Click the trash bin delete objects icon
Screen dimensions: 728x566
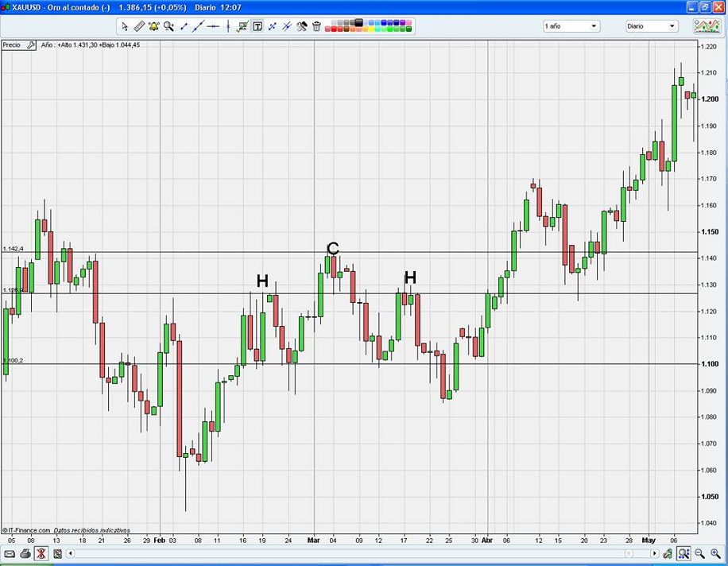[316, 26]
